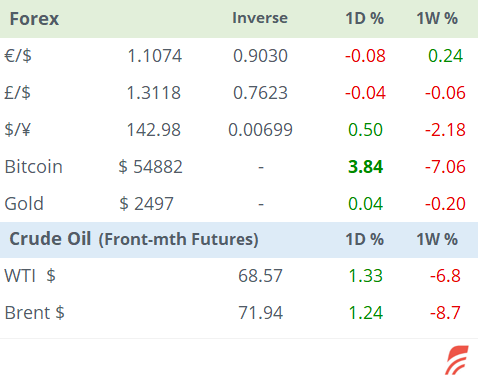Click the bold Bitcoin daily change 3.84
The height and width of the screenshot is (383, 478).
[x=366, y=167]
